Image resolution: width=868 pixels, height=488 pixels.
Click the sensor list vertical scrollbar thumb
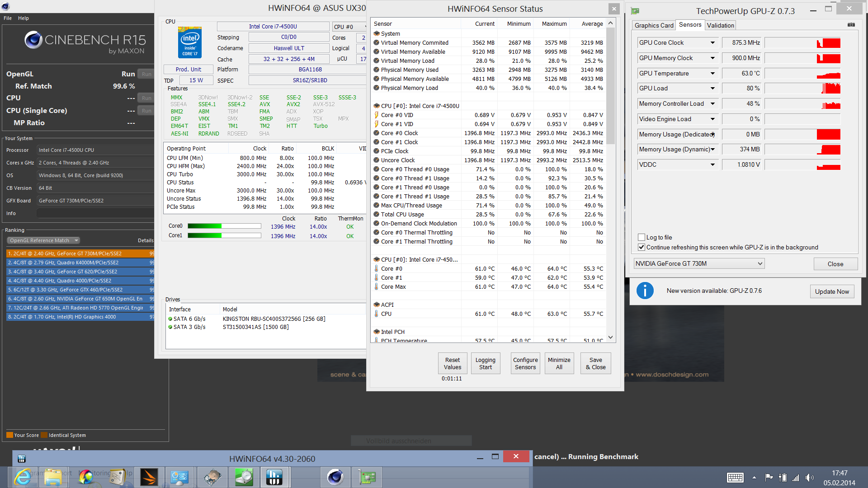pos(610,86)
